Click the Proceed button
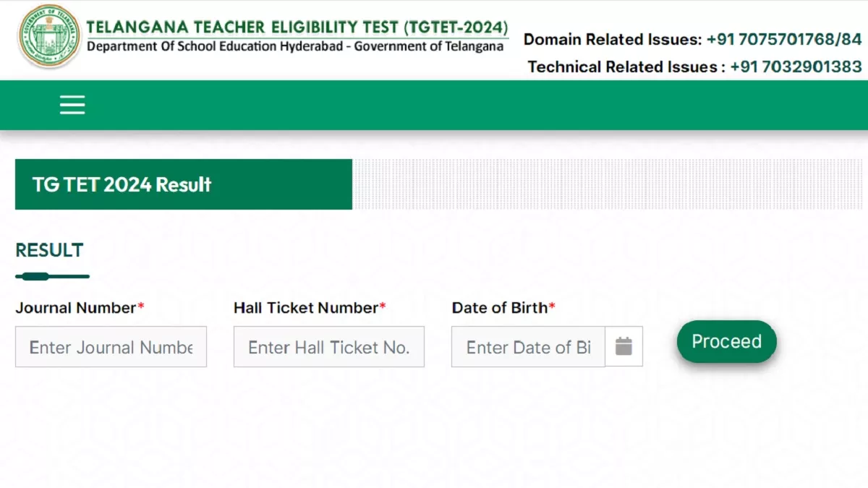This screenshot has width=868, height=488. 726,341
